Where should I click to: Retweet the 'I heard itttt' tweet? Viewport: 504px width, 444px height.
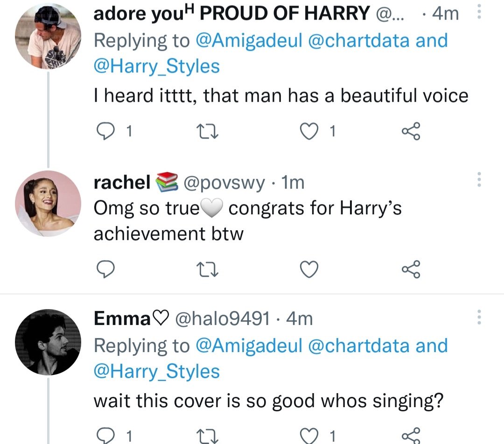pyautogui.click(x=208, y=131)
